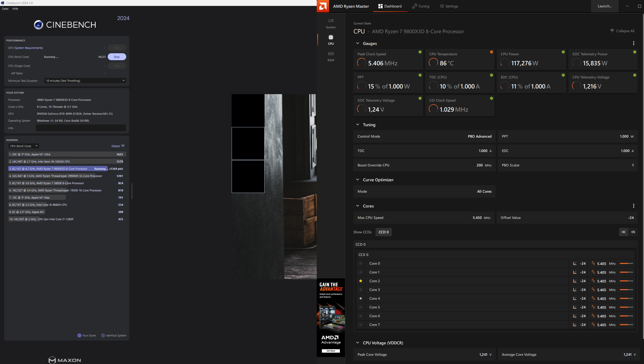Click the Info text field
644x364 pixels.
pos(81,128)
